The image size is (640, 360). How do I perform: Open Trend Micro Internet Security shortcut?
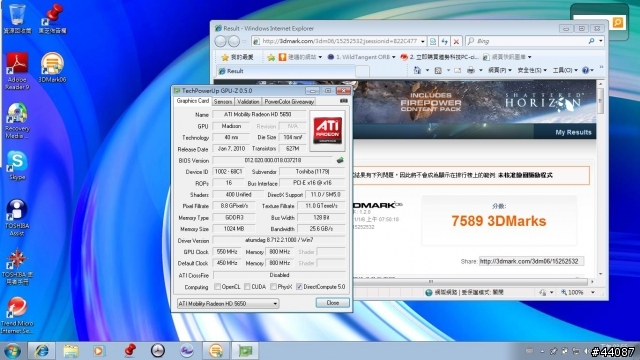17,315
